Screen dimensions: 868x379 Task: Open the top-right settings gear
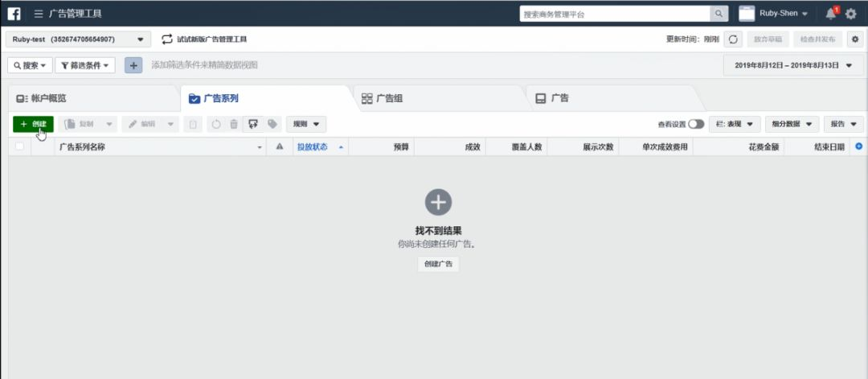tap(851, 14)
